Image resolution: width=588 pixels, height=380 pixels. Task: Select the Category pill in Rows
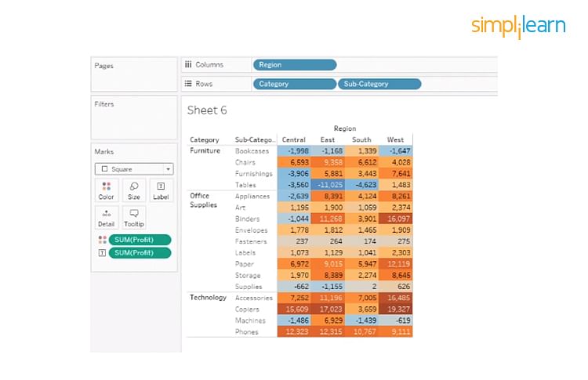295,84
